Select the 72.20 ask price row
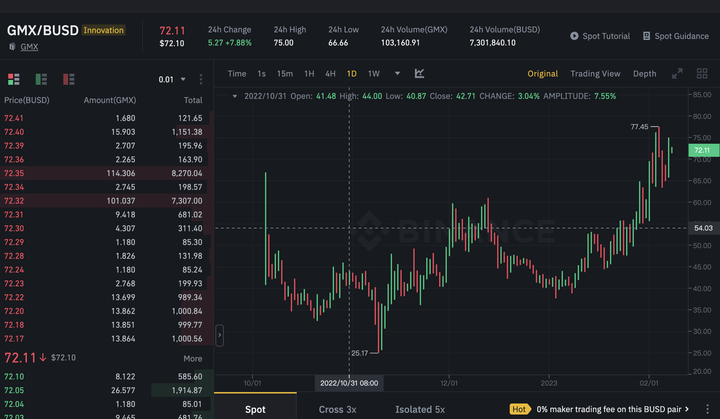720x419 pixels. 107,311
